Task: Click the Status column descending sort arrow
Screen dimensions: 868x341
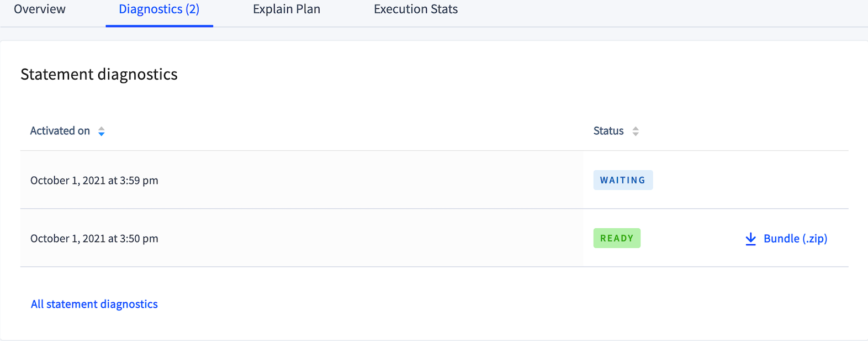Action: (x=636, y=134)
